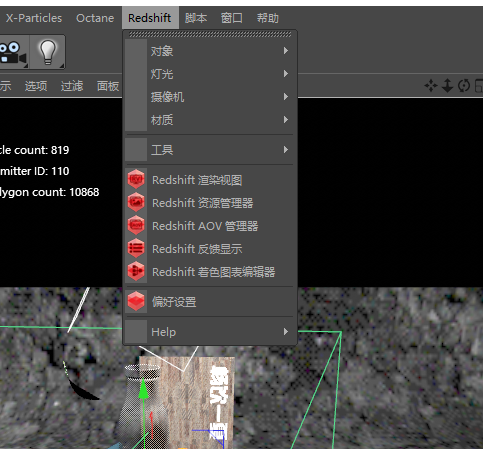The width and height of the screenshot is (483, 449).
Task: Open the Octane menu
Action: click(x=95, y=18)
